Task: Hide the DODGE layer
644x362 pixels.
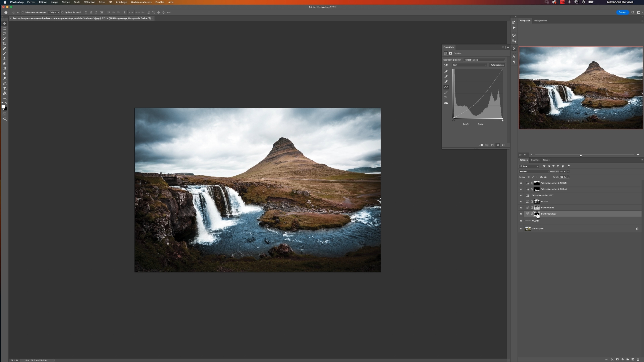Action: tap(521, 201)
